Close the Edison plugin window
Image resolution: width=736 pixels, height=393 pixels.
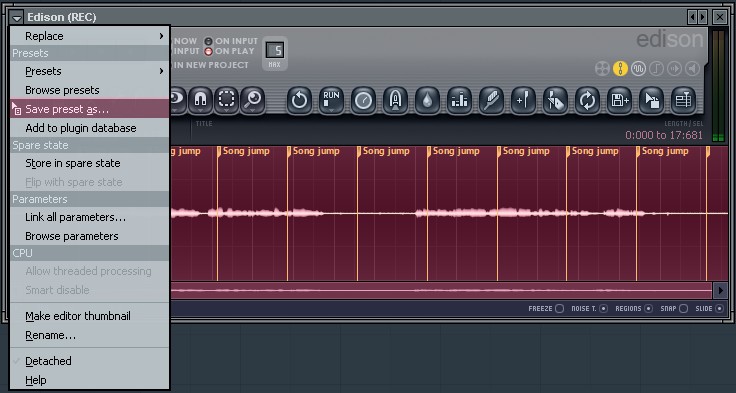720,17
